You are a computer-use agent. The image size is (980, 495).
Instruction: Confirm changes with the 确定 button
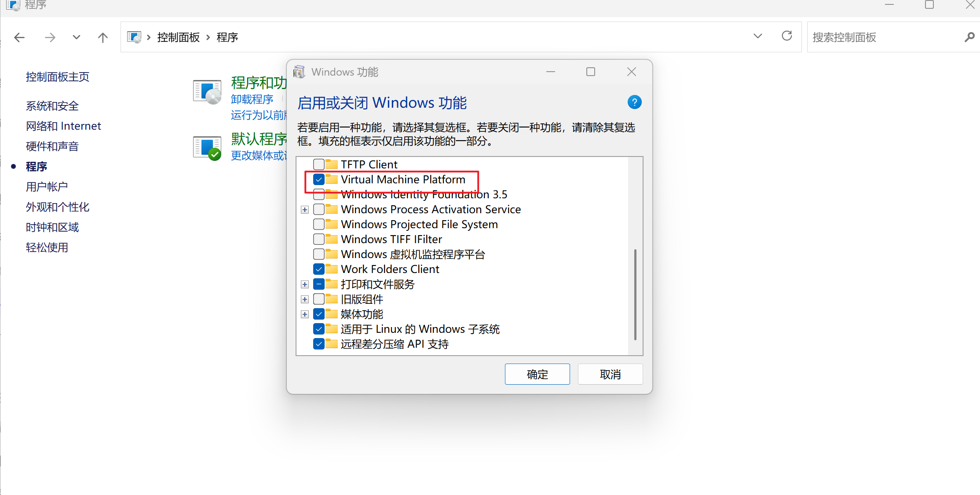point(537,374)
